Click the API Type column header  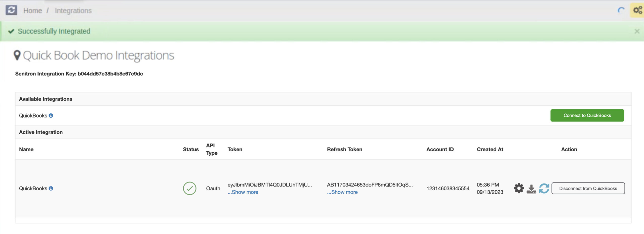pos(212,149)
